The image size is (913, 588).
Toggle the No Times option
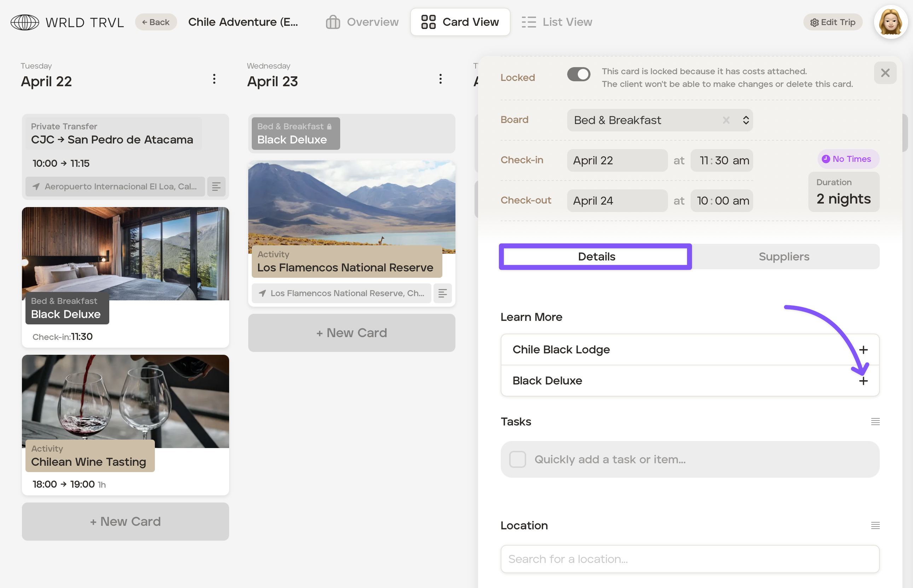[x=848, y=159]
